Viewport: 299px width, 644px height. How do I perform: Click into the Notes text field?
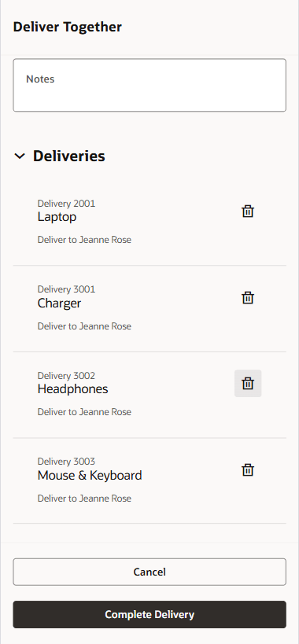(x=149, y=85)
